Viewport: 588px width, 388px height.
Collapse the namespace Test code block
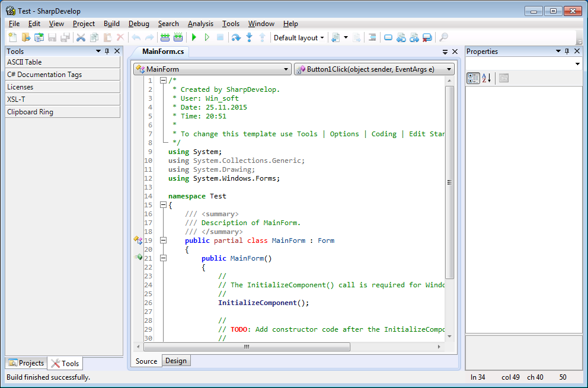click(x=163, y=205)
